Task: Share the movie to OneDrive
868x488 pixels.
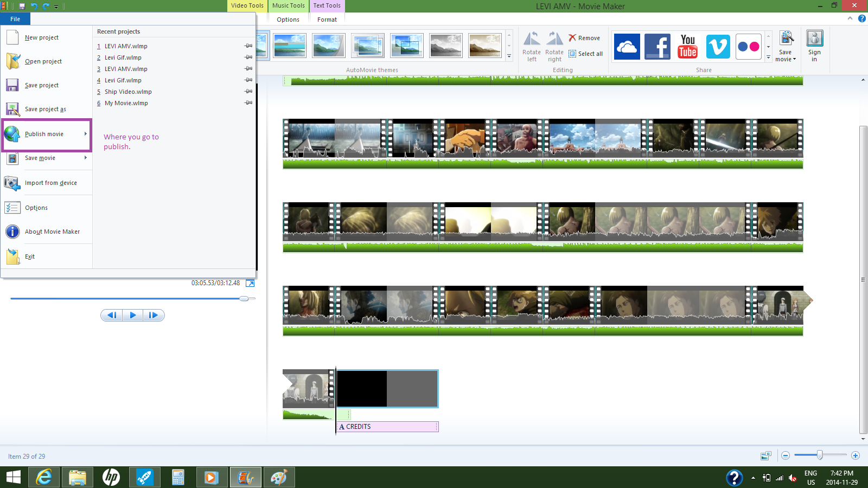Action: pyautogui.click(x=627, y=47)
